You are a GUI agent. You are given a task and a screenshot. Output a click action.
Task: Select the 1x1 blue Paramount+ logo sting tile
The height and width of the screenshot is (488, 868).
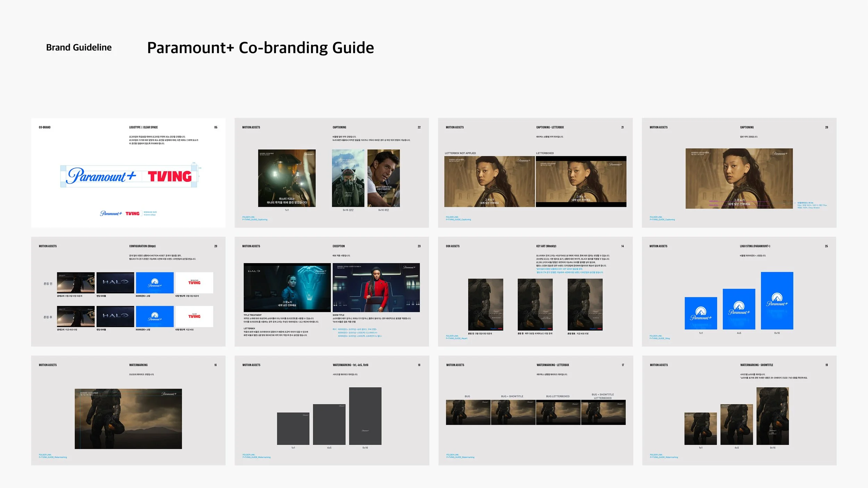701,313
